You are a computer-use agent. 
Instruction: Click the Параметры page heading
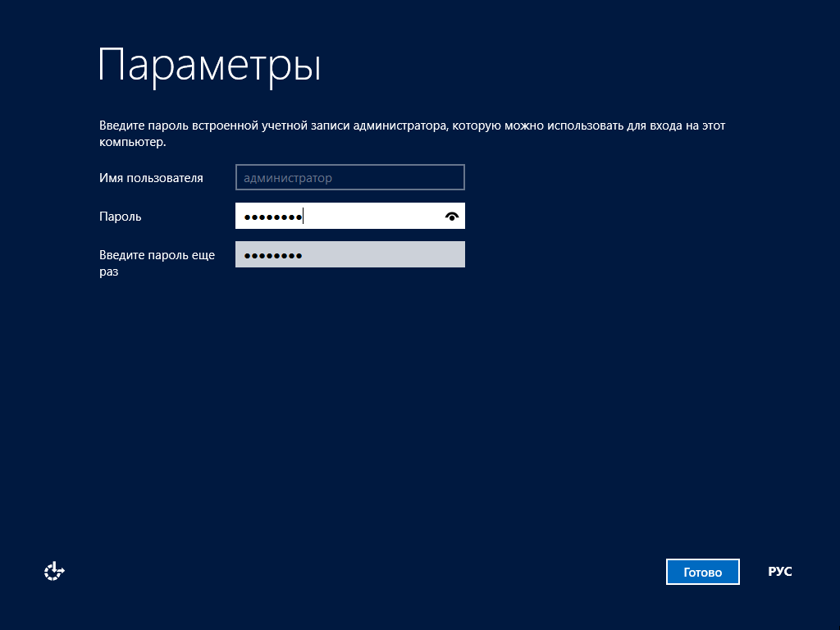tap(209, 66)
